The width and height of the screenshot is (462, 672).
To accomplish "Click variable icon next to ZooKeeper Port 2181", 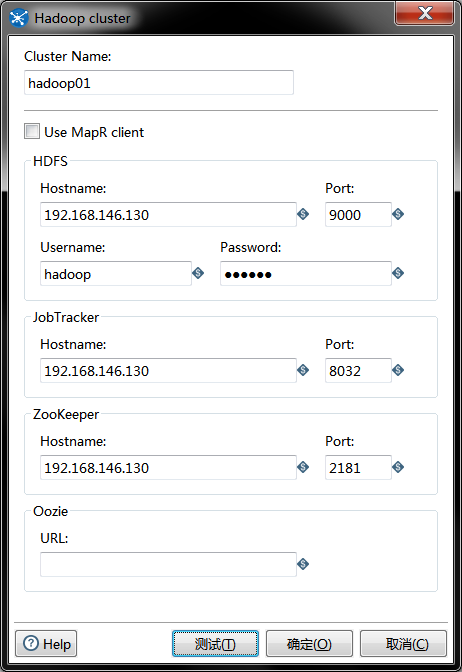I will coord(398,467).
